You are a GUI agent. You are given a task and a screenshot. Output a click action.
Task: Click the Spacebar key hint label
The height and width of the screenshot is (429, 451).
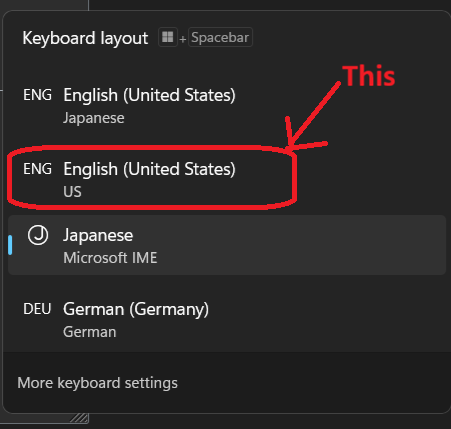click(220, 37)
